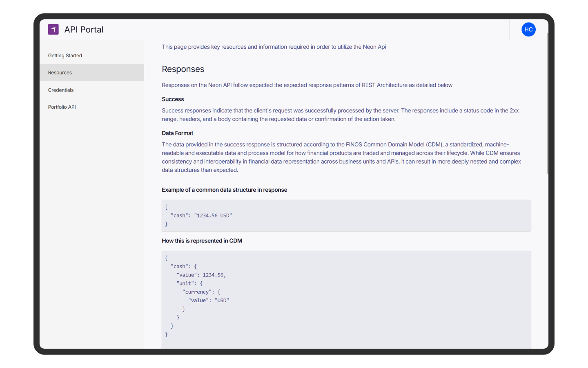Go to the Credentials section

[x=61, y=90]
